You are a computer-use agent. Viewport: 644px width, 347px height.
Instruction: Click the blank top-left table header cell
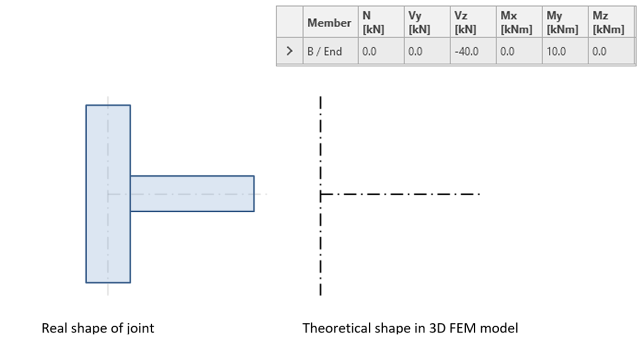289,22
